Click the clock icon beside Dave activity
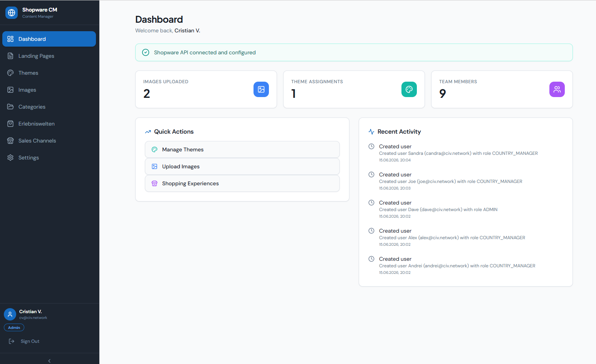This screenshot has height=364, width=596. coord(371,203)
